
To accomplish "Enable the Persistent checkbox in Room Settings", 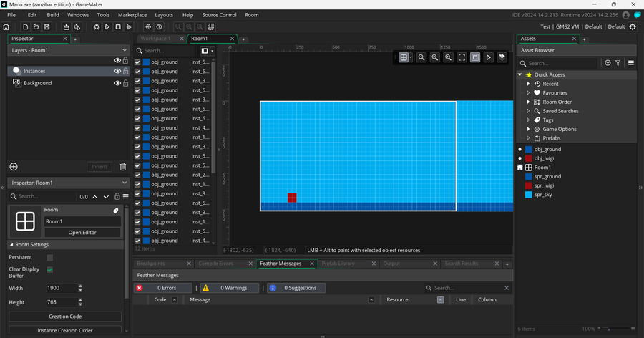I will click(50, 257).
